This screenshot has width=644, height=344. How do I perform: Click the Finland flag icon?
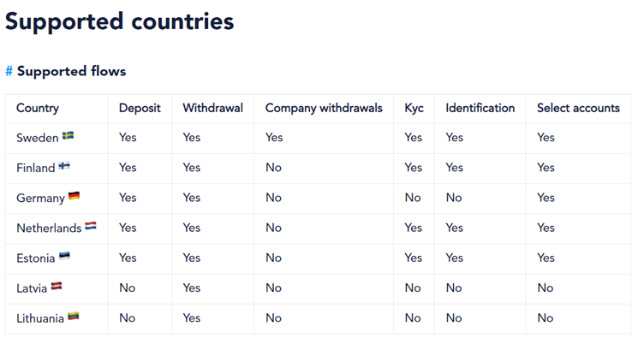pyautogui.click(x=64, y=166)
